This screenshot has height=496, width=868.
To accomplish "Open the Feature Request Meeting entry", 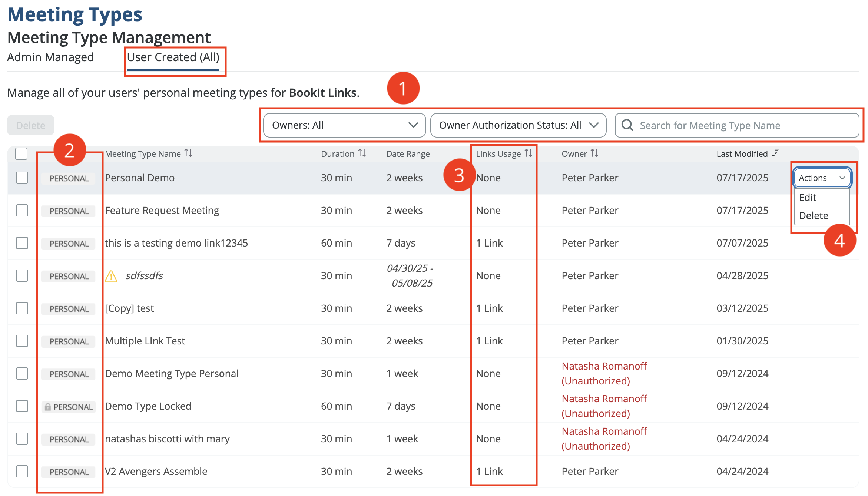I will (162, 211).
